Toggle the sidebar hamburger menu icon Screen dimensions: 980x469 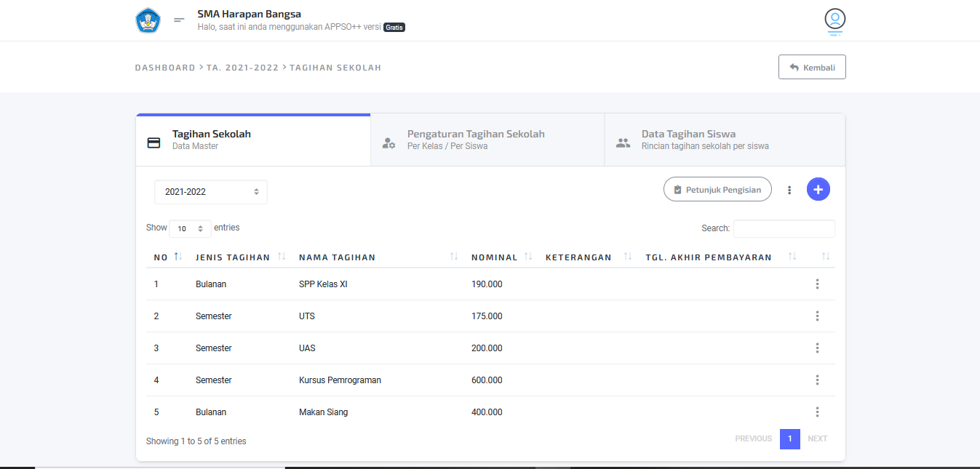[x=179, y=20]
